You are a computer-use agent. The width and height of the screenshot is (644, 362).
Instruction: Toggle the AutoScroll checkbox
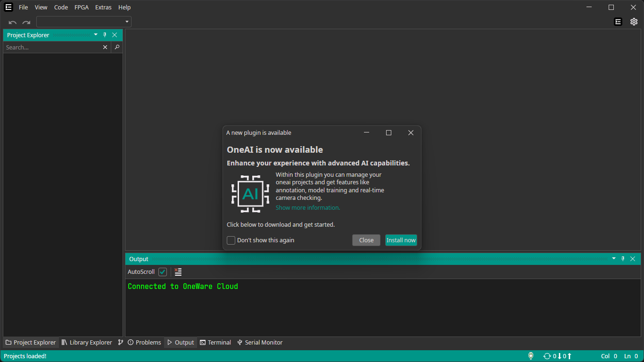(163, 272)
